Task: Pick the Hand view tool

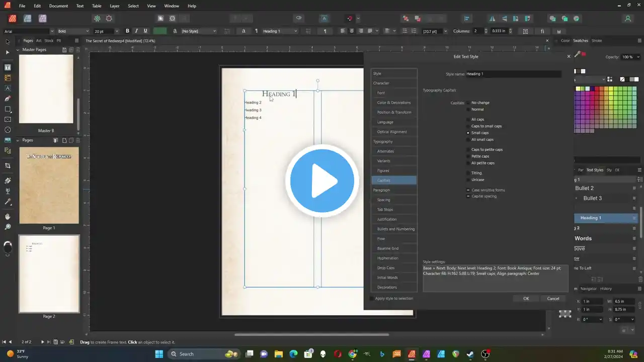Action: click(8, 216)
